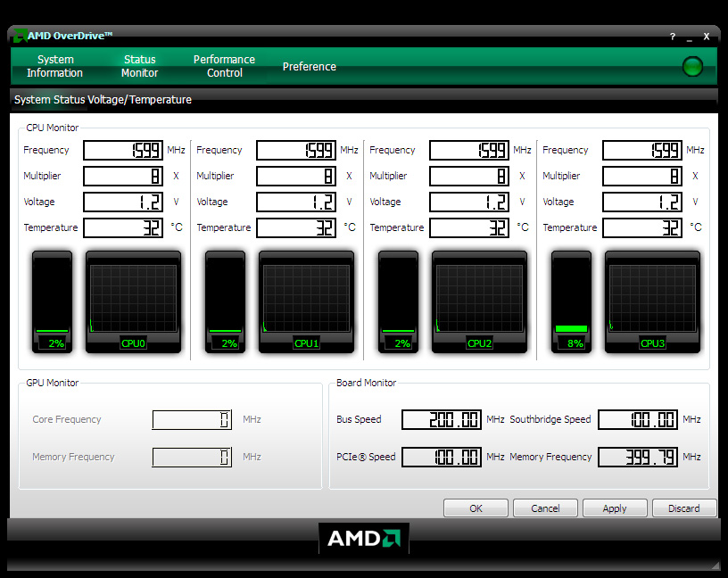Click the green status indicator light
The image size is (728, 578).
pyautogui.click(x=691, y=66)
